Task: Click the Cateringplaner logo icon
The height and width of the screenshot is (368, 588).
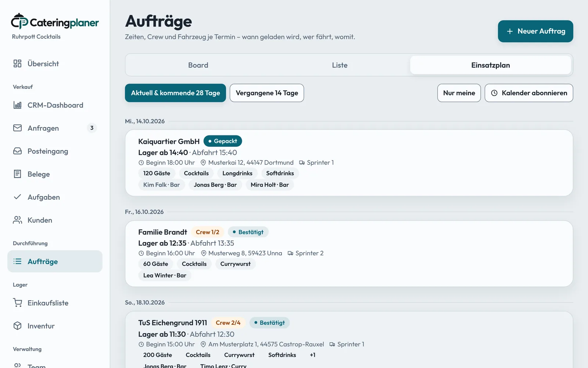Action: [19, 21]
